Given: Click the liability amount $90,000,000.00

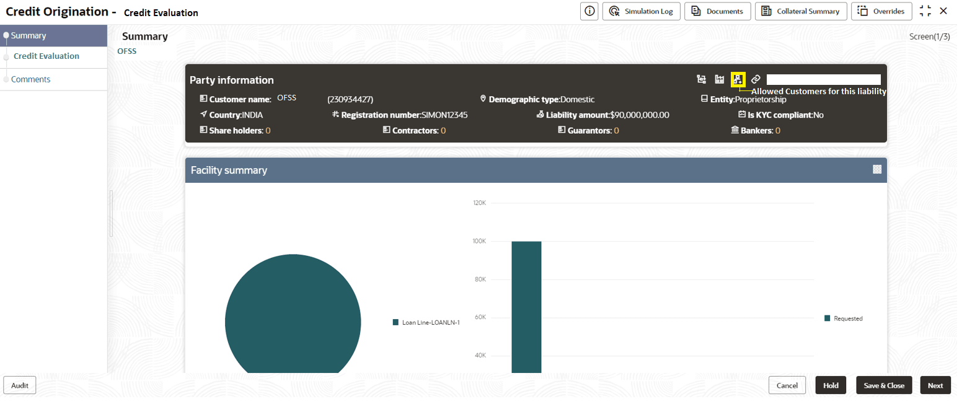Looking at the screenshot, I should (x=640, y=115).
